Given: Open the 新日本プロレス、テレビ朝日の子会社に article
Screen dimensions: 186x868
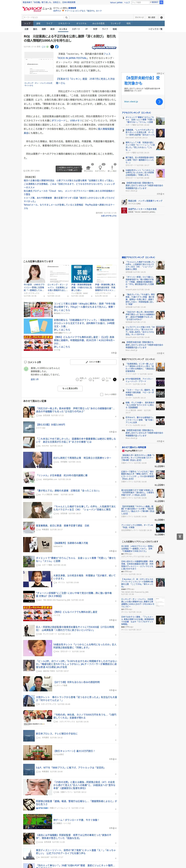Looking at the screenshot, I should (x=57, y=734).
